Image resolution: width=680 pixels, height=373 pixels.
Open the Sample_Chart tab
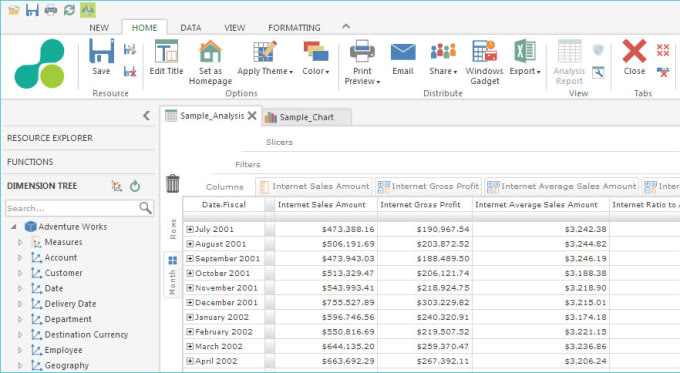306,117
